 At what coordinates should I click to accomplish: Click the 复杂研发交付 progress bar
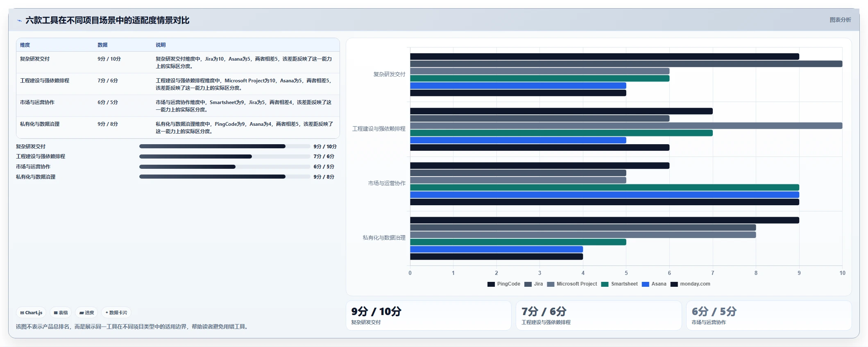tap(224, 146)
